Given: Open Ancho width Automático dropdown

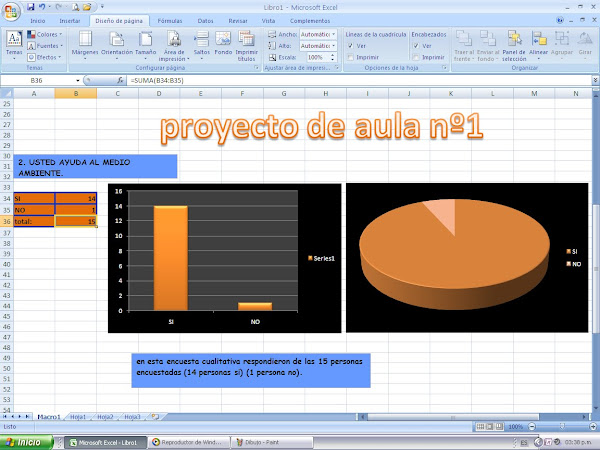Looking at the screenshot, I should (333, 34).
